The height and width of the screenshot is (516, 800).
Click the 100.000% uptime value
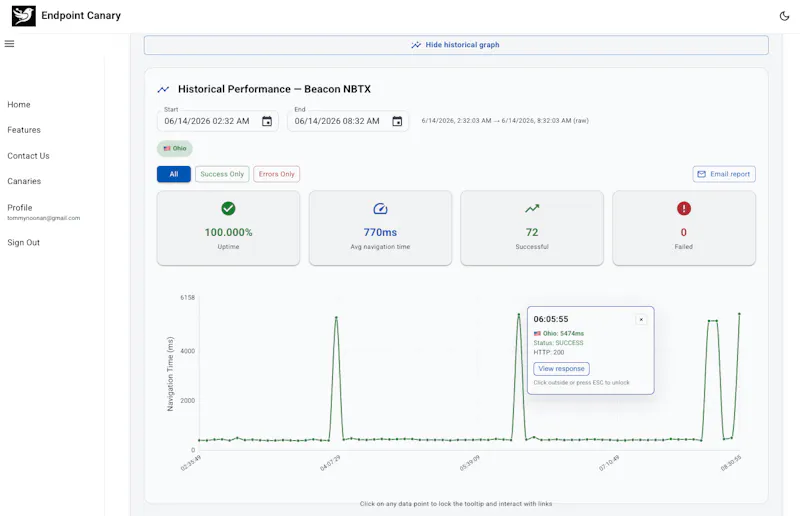click(229, 232)
